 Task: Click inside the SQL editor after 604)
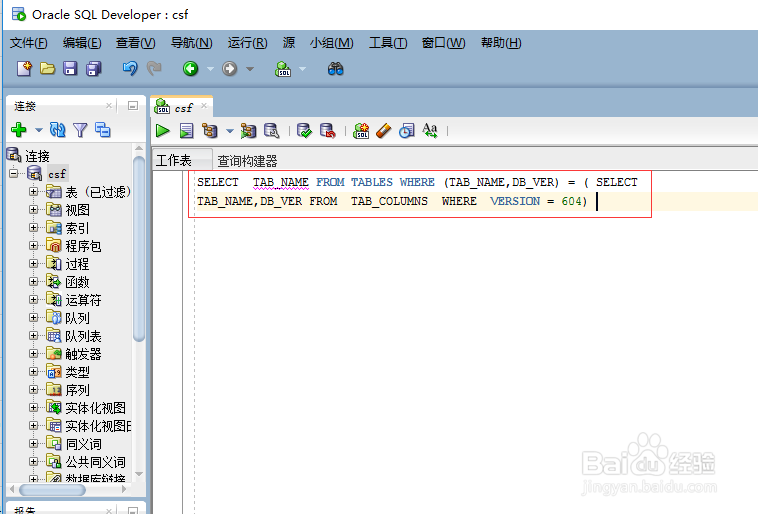pyautogui.click(x=598, y=201)
